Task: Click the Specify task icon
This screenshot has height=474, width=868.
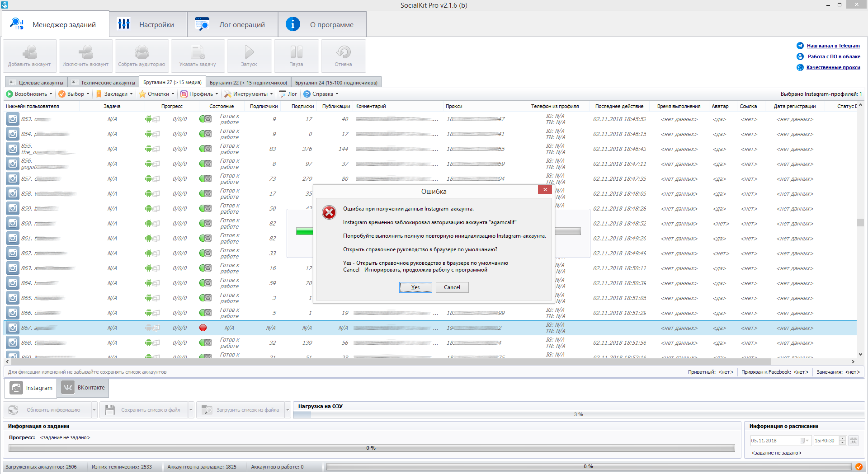Action: (198, 56)
